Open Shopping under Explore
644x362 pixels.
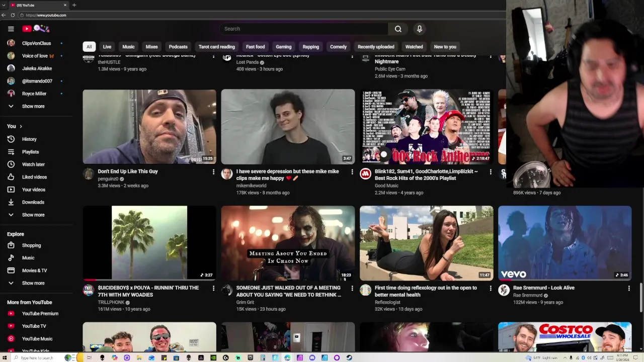[x=31, y=245]
